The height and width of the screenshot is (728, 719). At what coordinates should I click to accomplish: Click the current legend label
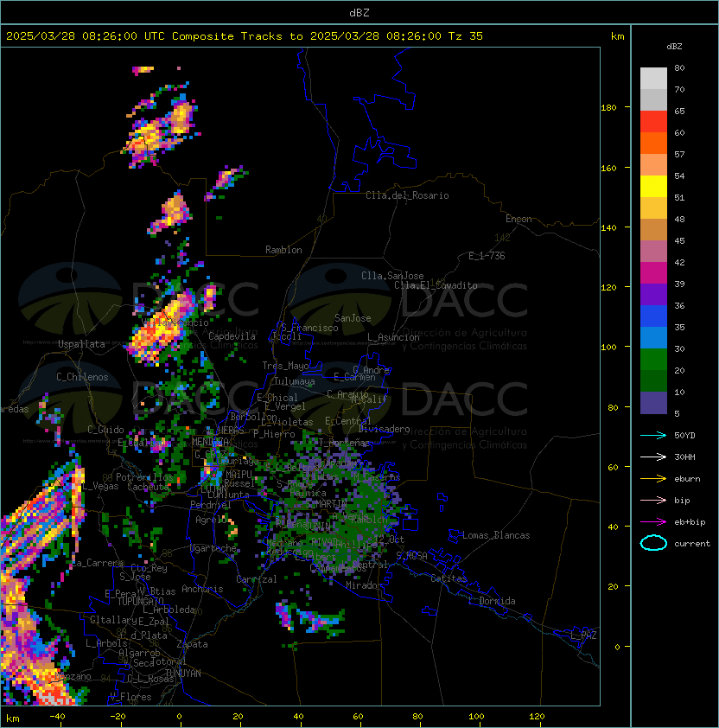click(x=692, y=544)
